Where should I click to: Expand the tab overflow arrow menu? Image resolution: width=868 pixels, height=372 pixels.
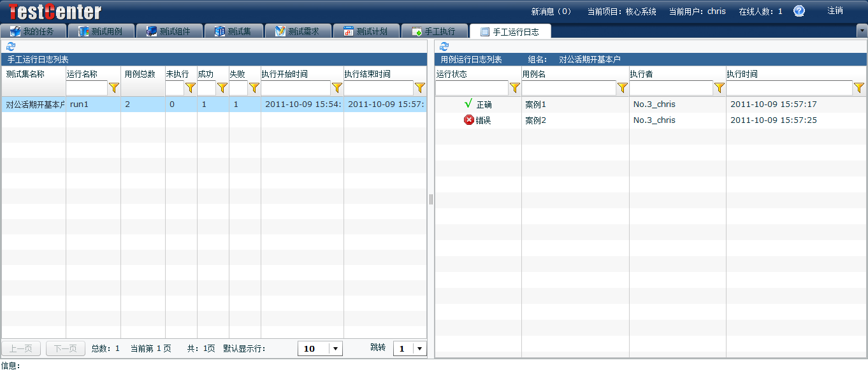[862, 30]
